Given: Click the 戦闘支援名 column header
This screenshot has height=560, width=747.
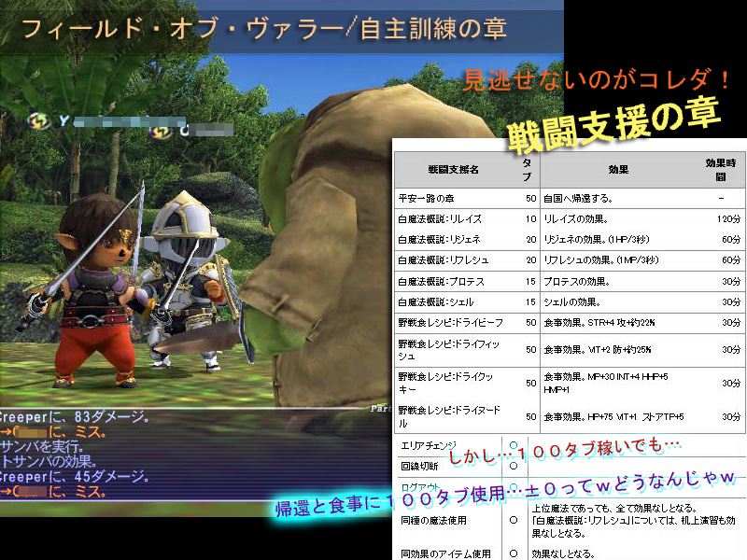Looking at the screenshot, I should 453,170.
